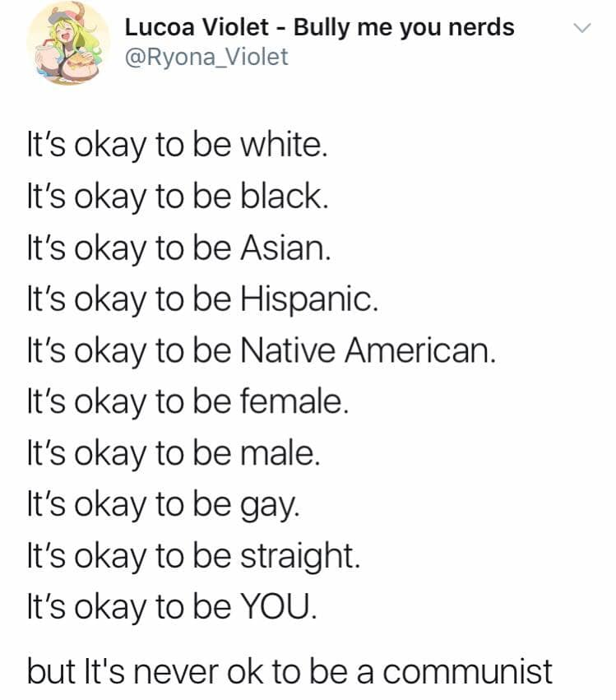616x700 pixels.
Task: Select the line "It's okay to be female."
Action: (188, 401)
